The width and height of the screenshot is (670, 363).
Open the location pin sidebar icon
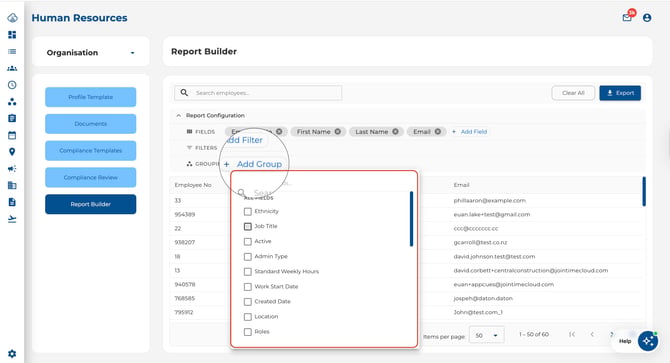point(12,152)
